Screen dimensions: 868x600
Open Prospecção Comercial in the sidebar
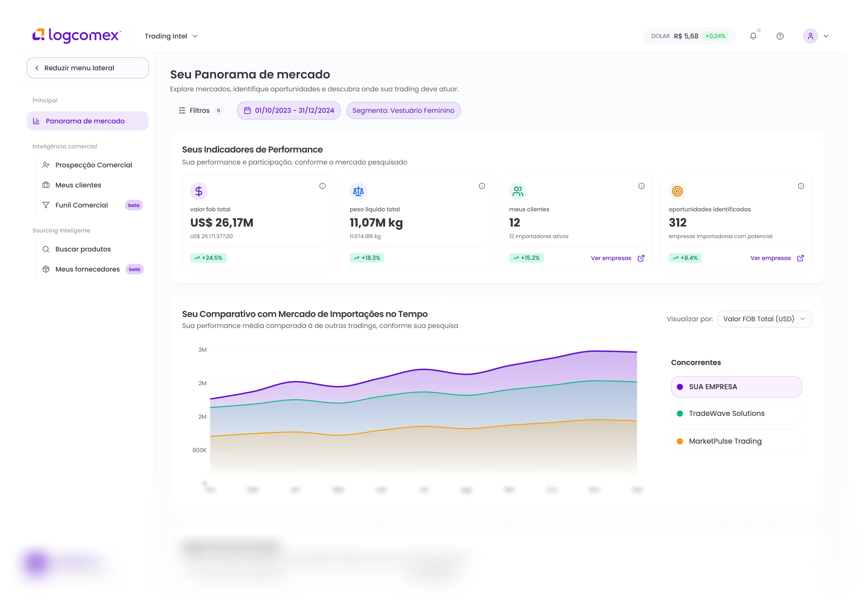pyautogui.click(x=93, y=165)
